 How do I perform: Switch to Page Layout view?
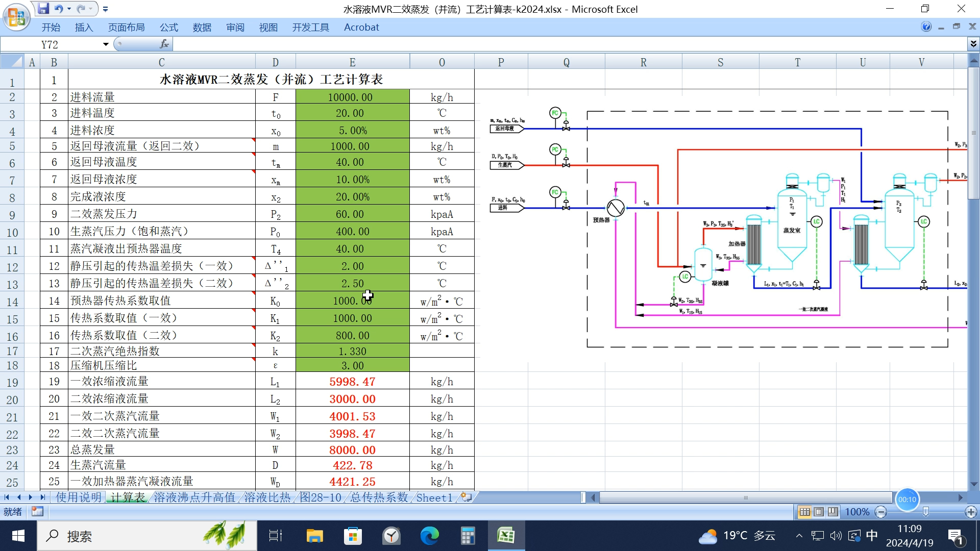(819, 512)
